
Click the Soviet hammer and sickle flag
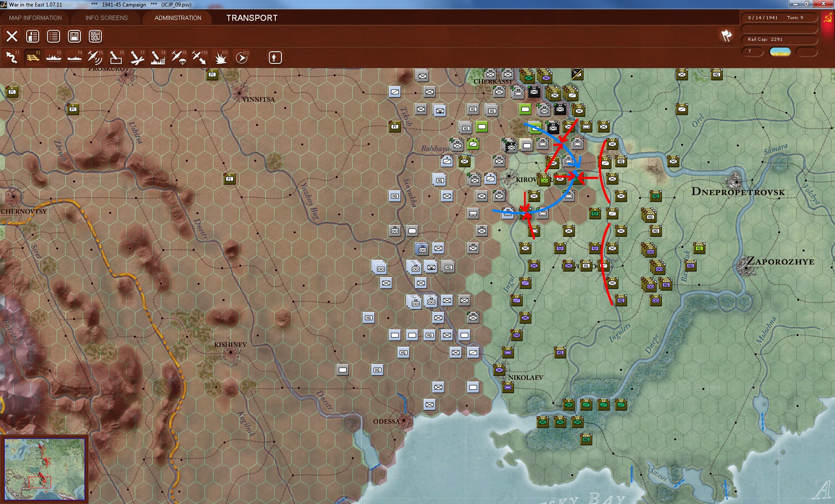coord(828,18)
